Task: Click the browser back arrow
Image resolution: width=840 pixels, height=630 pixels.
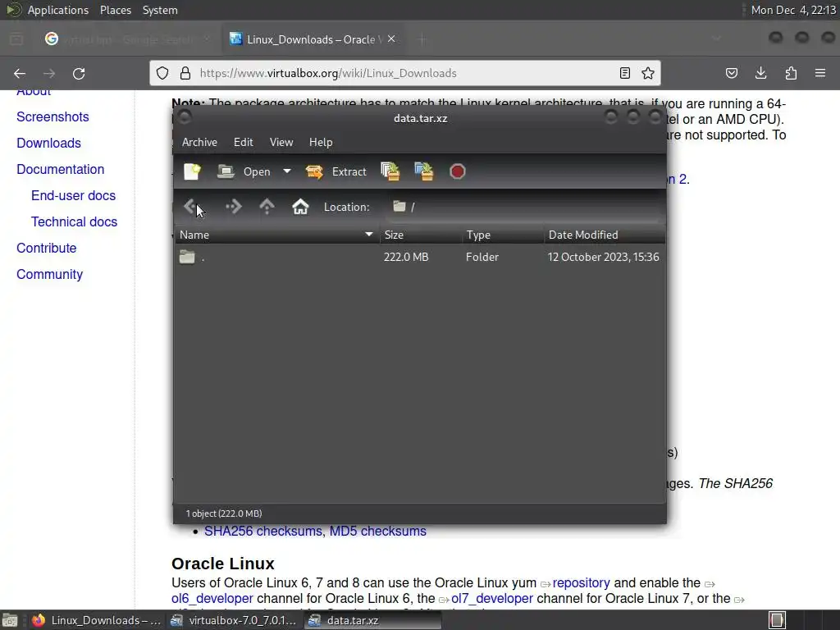Action: (20, 73)
